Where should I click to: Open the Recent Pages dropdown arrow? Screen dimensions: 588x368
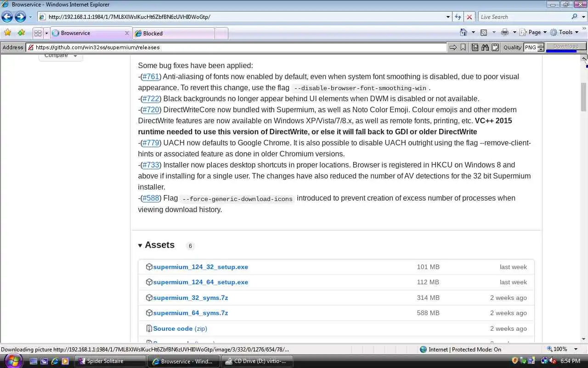point(30,17)
